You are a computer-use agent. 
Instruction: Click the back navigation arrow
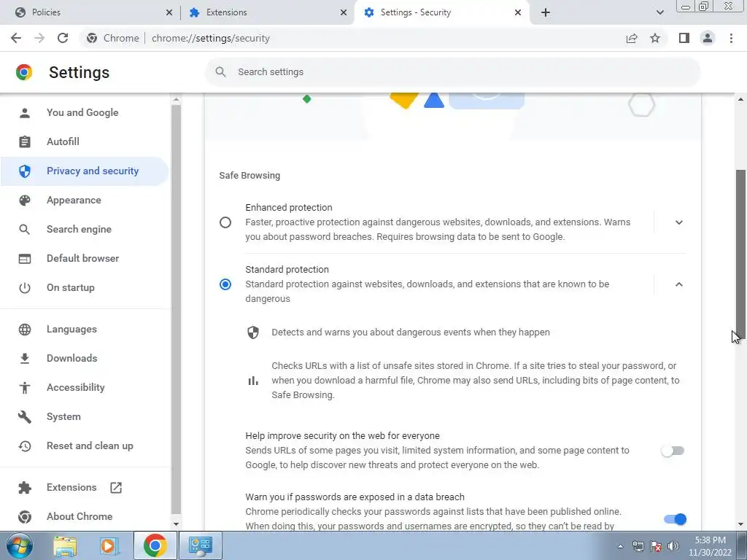[16, 38]
